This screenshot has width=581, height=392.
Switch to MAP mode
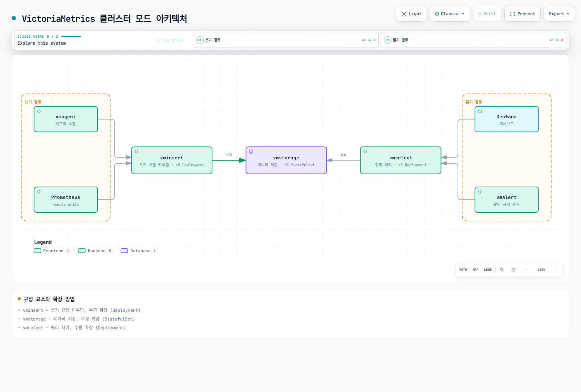point(475,270)
